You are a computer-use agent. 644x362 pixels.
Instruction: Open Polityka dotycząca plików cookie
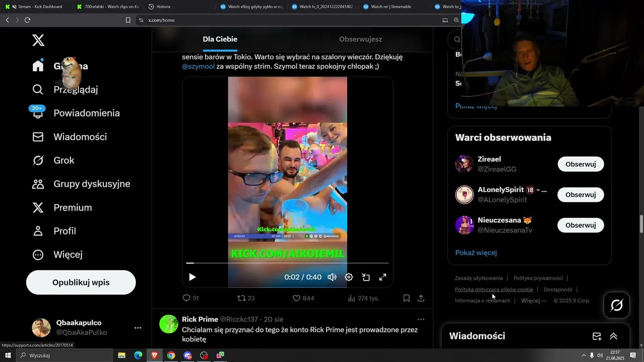coord(494,290)
